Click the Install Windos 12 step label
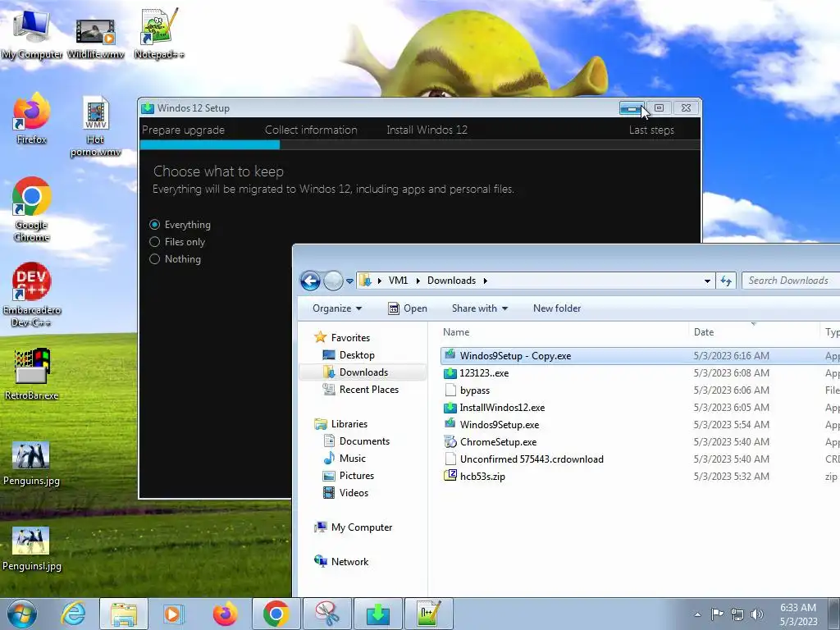Viewport: 840px width, 630px height. pyautogui.click(x=427, y=130)
